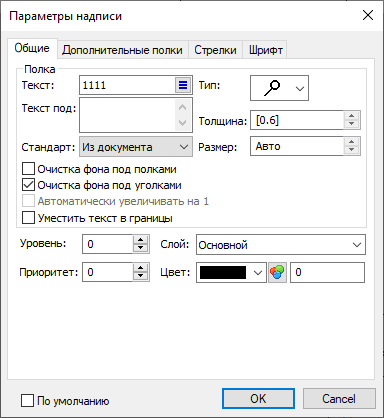Decrease Размер with the down arrow
This screenshot has height=418, width=384.
351,150
